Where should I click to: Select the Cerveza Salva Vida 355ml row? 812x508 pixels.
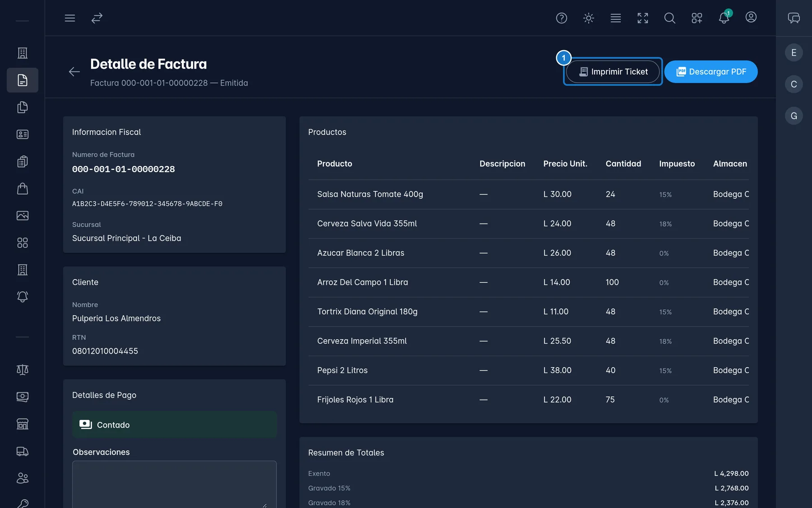(529, 224)
